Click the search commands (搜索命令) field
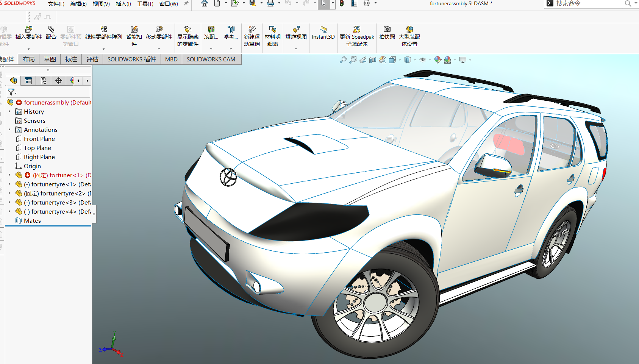 589,4
